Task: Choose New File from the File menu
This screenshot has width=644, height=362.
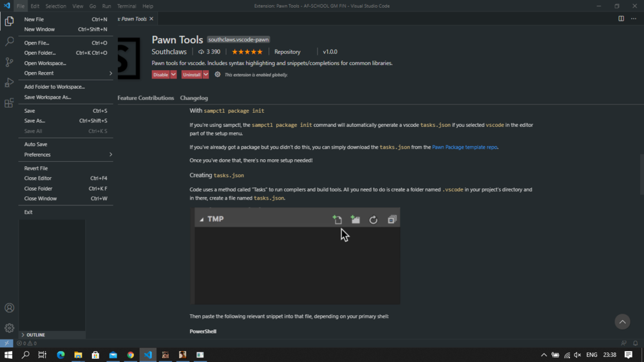Action: click(x=66, y=19)
